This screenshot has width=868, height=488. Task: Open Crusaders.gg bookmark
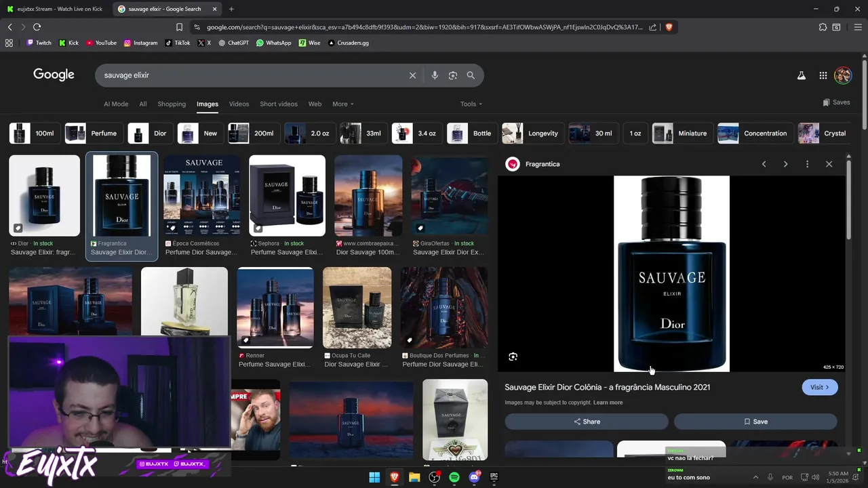click(x=348, y=43)
